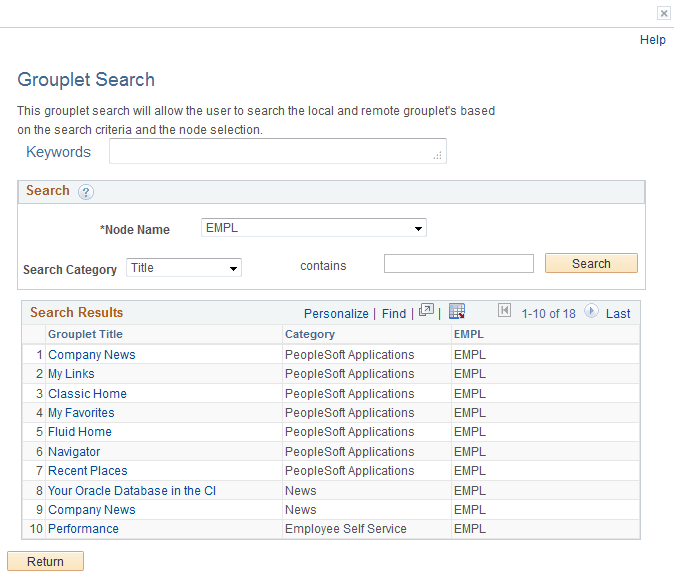Open results in new window icon

pos(426,312)
